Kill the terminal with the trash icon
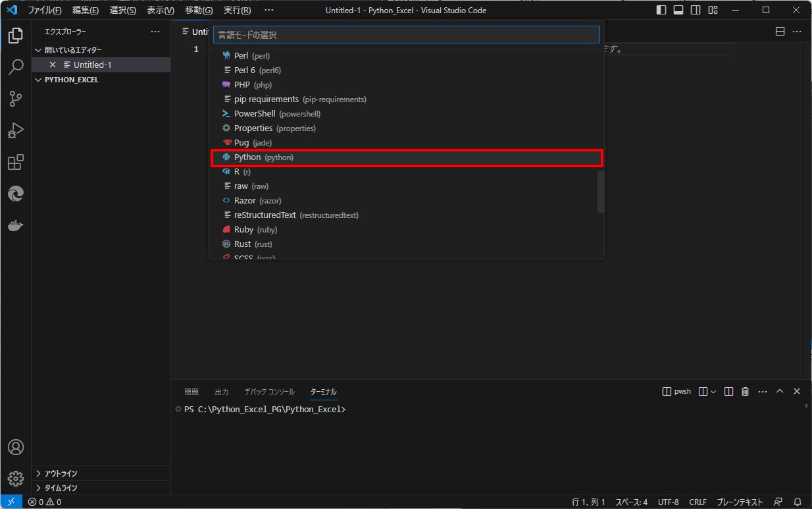Viewport: 812px width, 509px height. click(746, 391)
